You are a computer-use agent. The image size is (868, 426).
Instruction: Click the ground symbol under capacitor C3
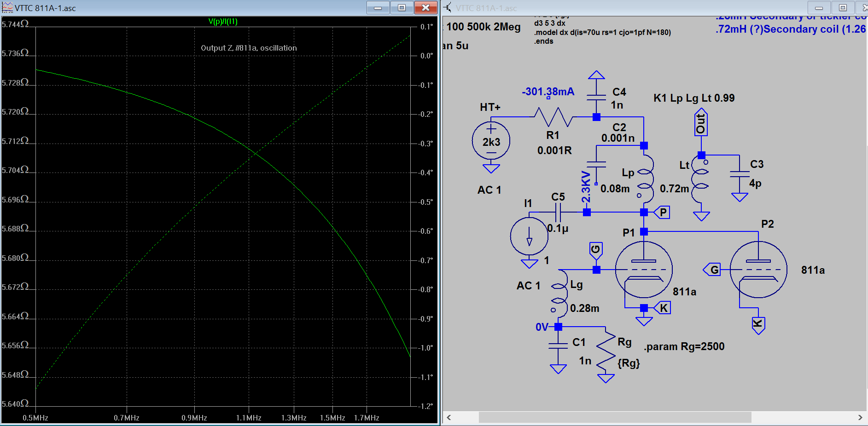pos(740,197)
